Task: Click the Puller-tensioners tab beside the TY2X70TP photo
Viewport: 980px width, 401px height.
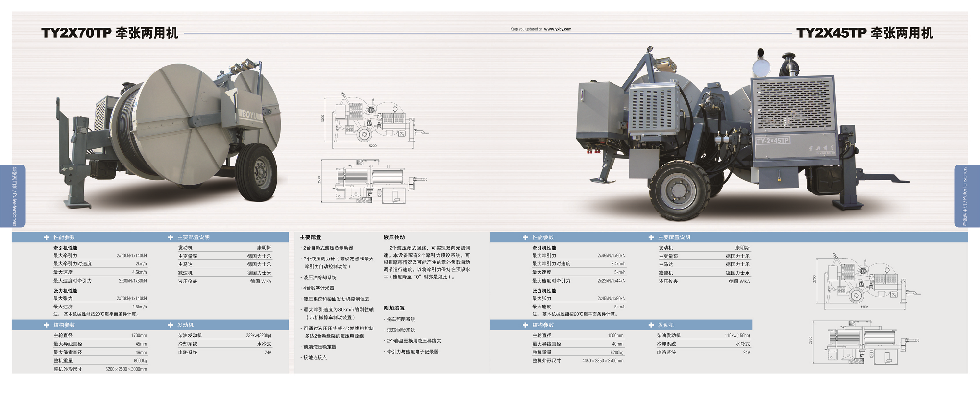Action: click(x=13, y=196)
